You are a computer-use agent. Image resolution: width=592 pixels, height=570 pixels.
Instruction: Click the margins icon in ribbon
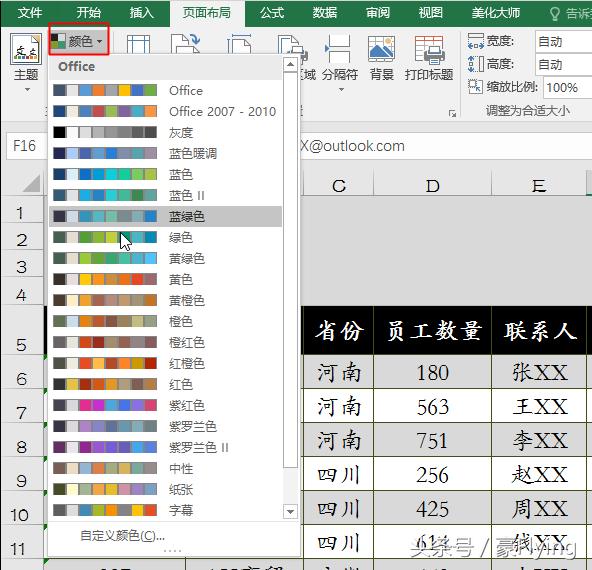[138, 45]
